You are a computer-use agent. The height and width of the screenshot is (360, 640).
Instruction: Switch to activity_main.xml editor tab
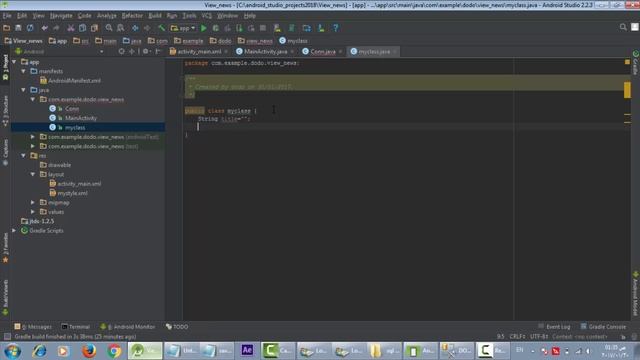(199, 52)
